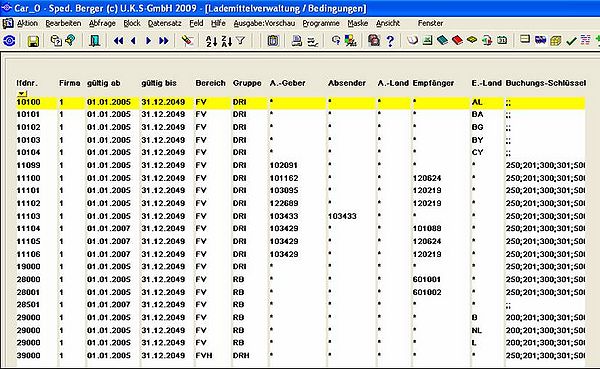This screenshot has height=369, width=600.
Task: Click the exit door icon in toolbar
Action: tap(94, 41)
